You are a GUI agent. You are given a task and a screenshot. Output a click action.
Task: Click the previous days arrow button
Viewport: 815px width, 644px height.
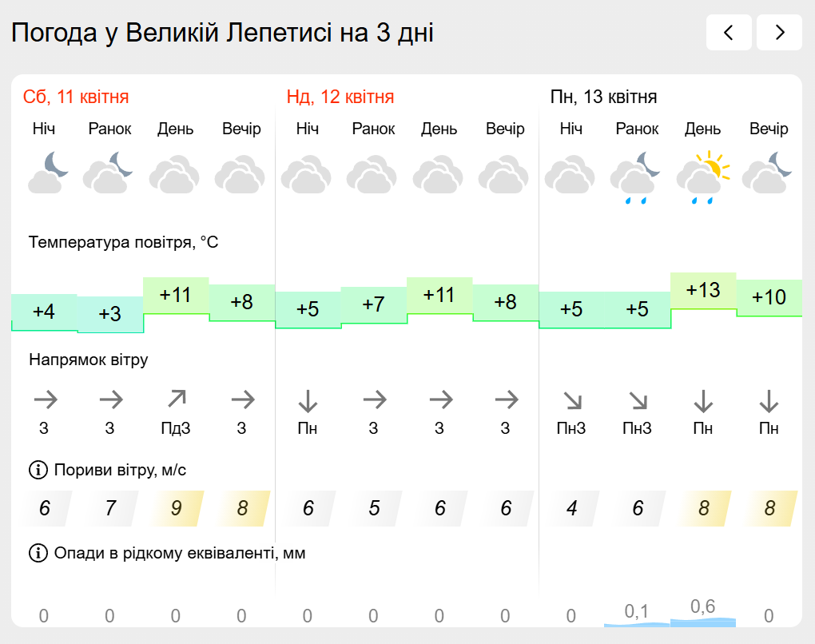(728, 33)
